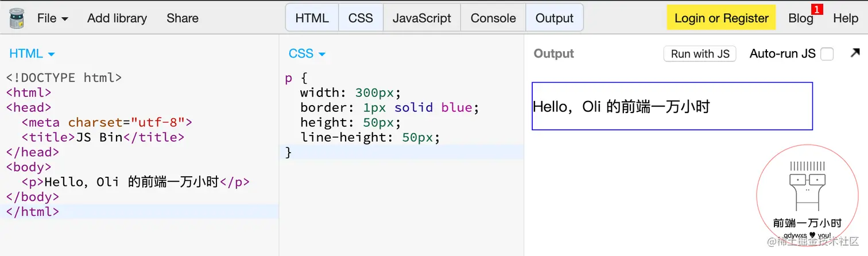Click Login or Register button
The image size is (868, 256).
[x=721, y=18]
